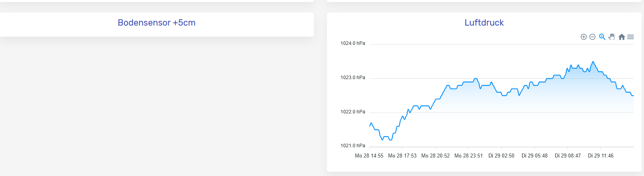Click the 1022.0 hPa axis label
Image resolution: width=644 pixels, height=176 pixels.
pos(353,112)
